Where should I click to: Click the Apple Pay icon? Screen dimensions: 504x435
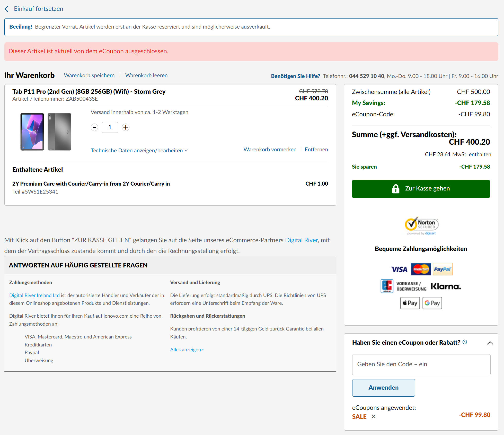coord(410,303)
